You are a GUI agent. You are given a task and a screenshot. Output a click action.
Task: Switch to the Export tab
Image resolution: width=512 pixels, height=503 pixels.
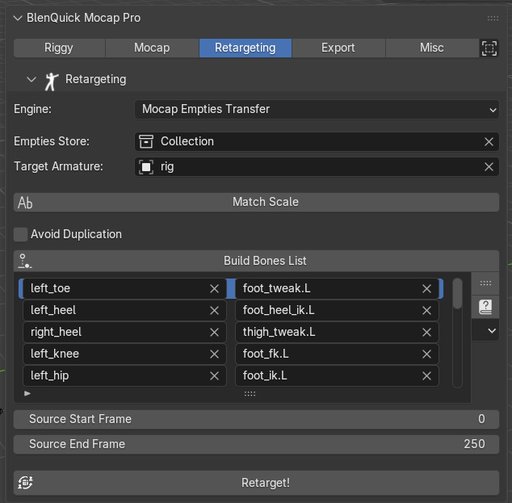coord(338,48)
